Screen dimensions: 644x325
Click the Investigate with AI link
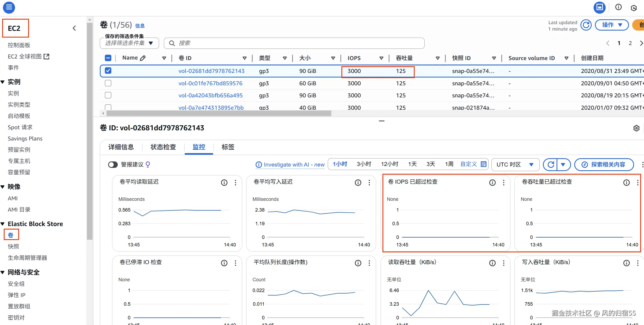coord(290,165)
